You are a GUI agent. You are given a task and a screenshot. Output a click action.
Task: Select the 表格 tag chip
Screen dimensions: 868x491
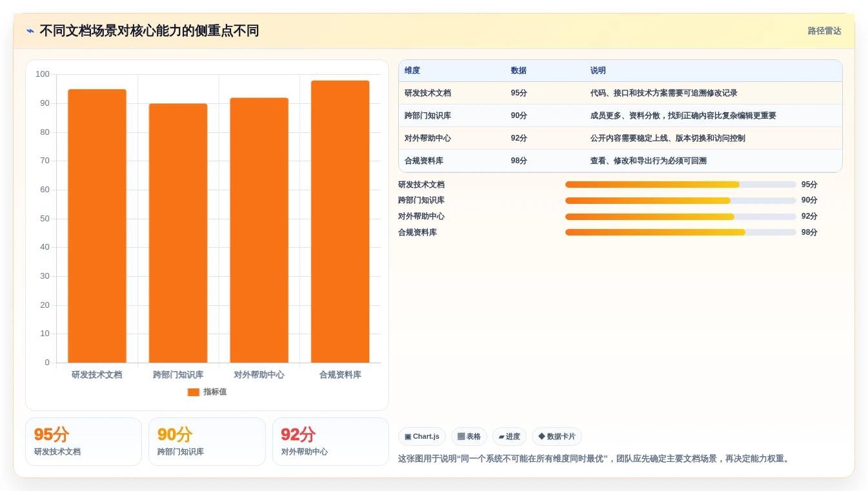469,437
